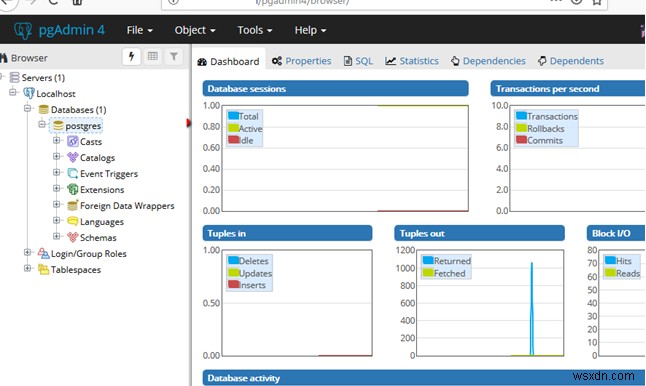This screenshot has width=646, height=386.
Task: Click the Login/Group Roles icon
Action: point(43,253)
